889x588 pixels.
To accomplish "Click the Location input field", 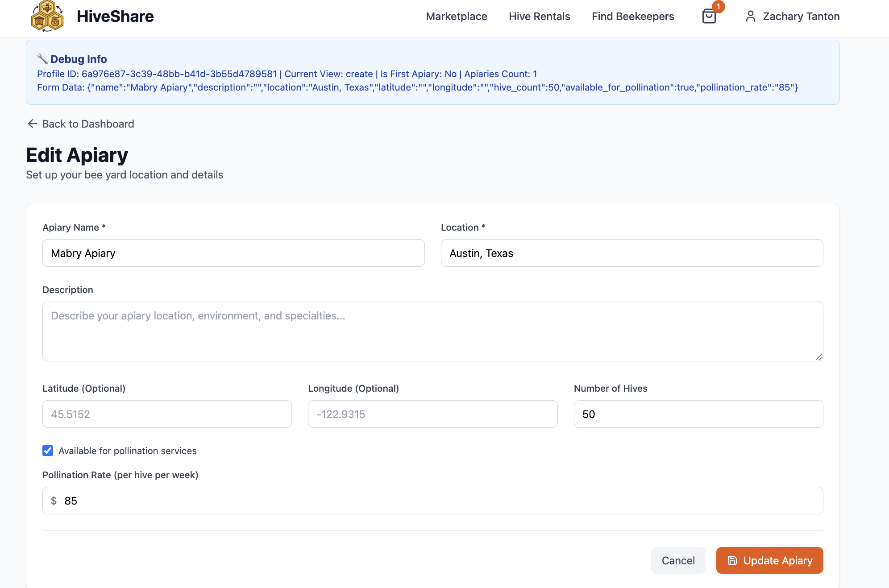I will [631, 253].
